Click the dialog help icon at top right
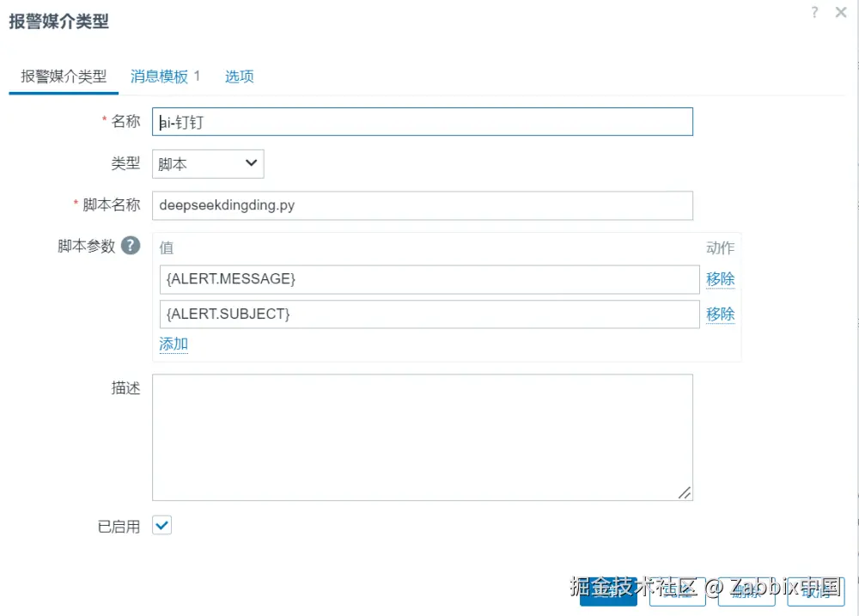The width and height of the screenshot is (859, 616). (814, 12)
